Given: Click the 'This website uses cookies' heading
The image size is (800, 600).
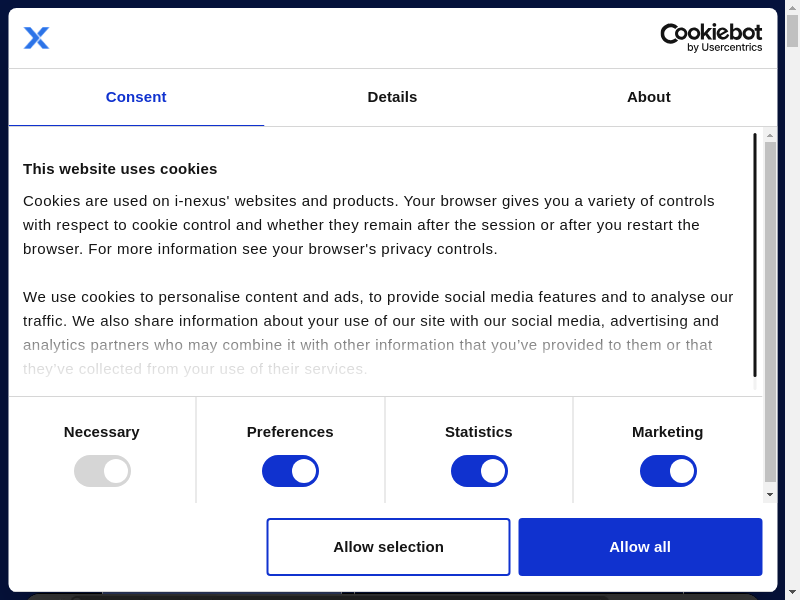Looking at the screenshot, I should tap(120, 169).
